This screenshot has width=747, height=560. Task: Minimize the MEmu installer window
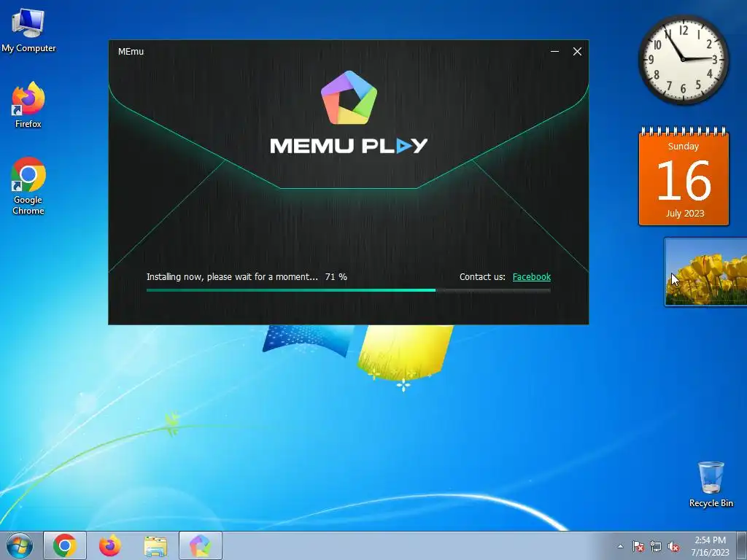pyautogui.click(x=554, y=52)
